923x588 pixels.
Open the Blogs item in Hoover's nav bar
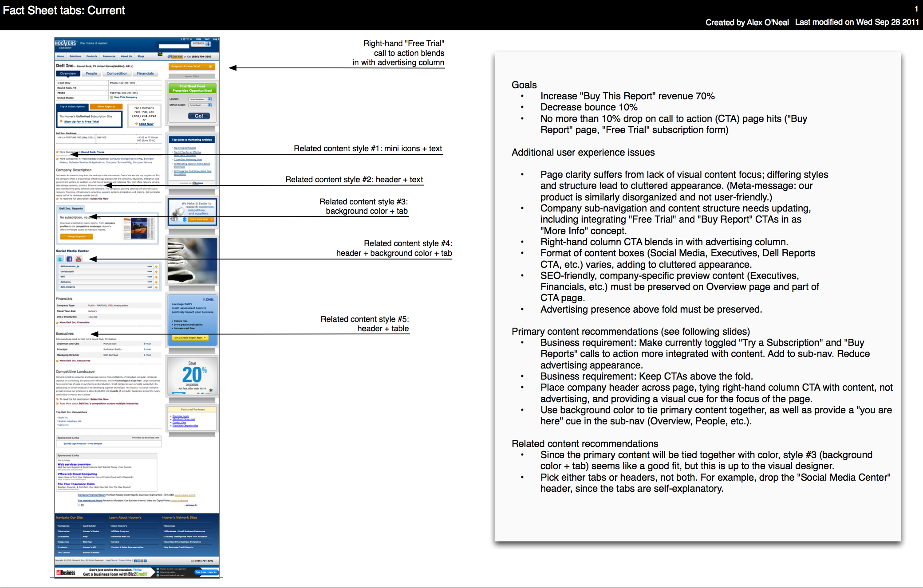[141, 56]
